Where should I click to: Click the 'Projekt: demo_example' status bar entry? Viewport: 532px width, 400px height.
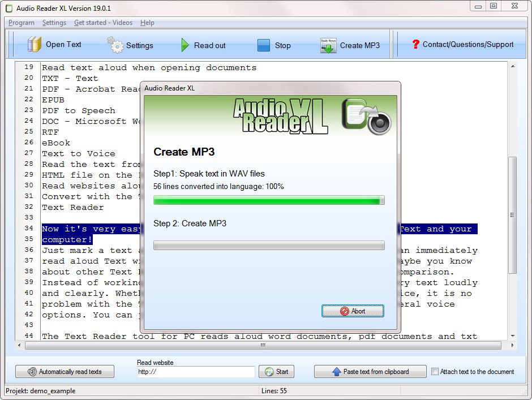[x=41, y=391]
